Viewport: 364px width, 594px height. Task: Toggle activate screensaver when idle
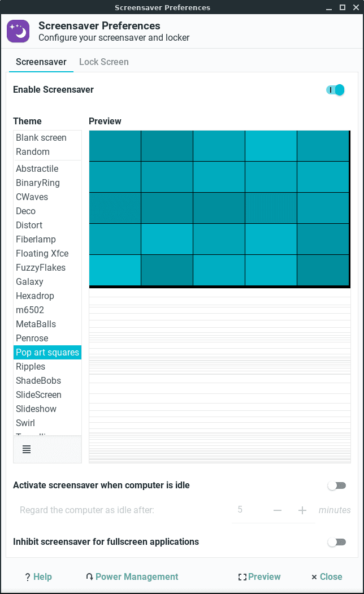tap(337, 485)
